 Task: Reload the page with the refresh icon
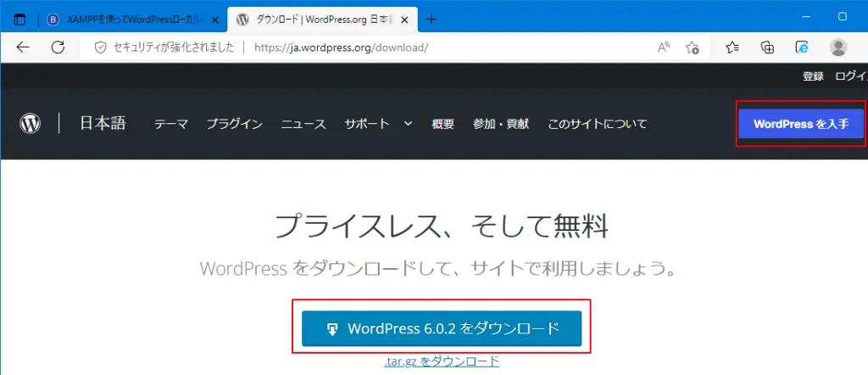point(58,47)
